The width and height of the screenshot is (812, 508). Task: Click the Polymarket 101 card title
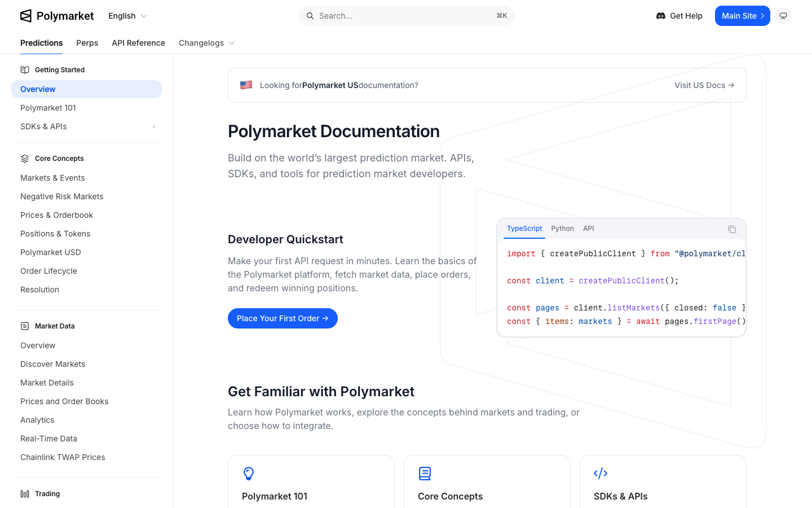pyautogui.click(x=275, y=496)
